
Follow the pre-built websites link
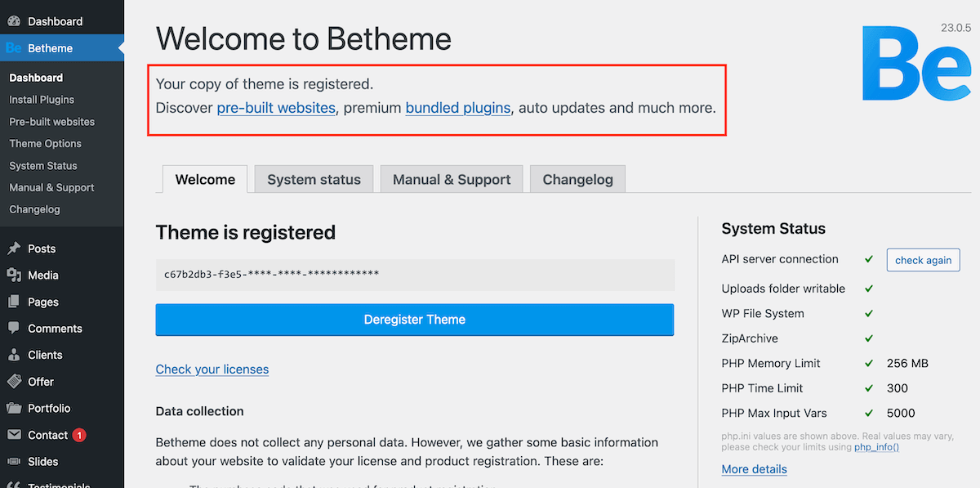click(x=276, y=108)
